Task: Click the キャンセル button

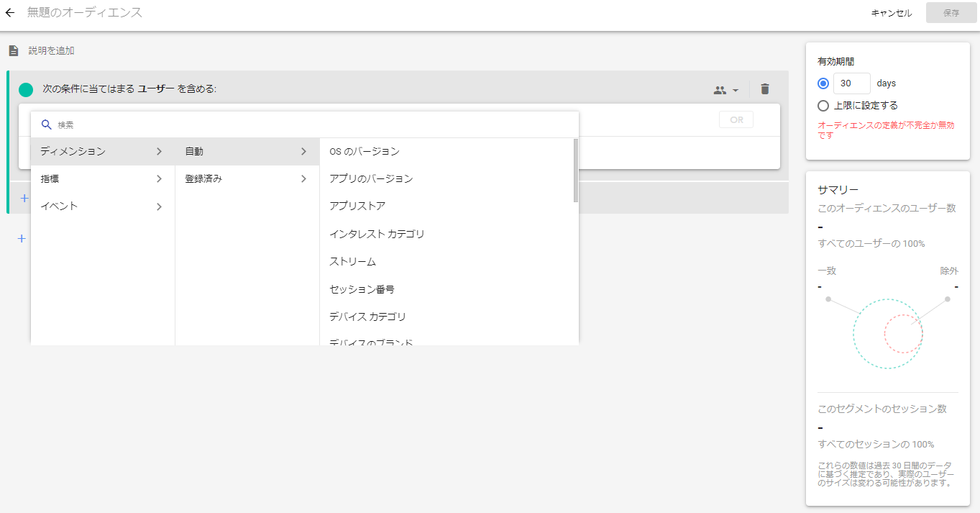Action: 891,13
